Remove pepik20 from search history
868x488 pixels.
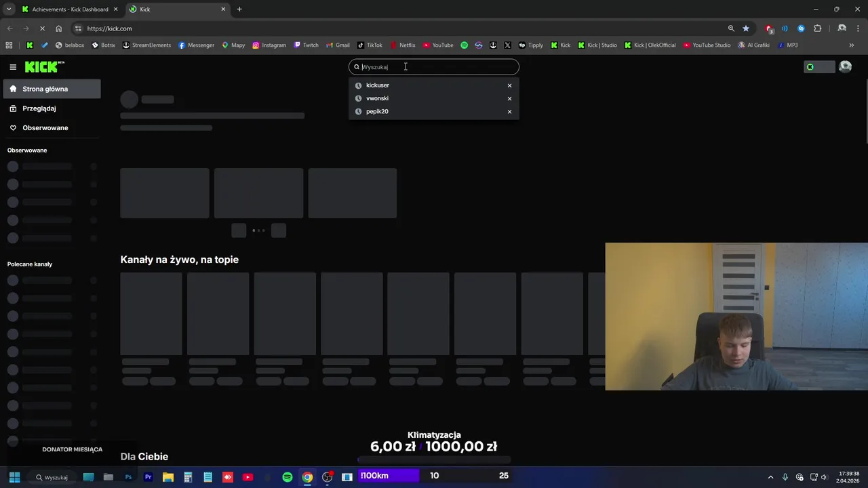(509, 112)
